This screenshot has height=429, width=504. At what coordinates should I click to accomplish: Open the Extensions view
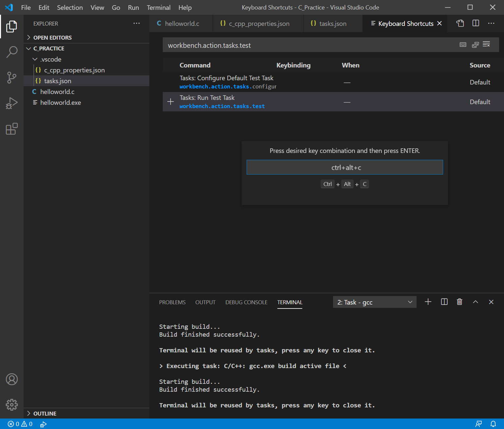pos(11,129)
